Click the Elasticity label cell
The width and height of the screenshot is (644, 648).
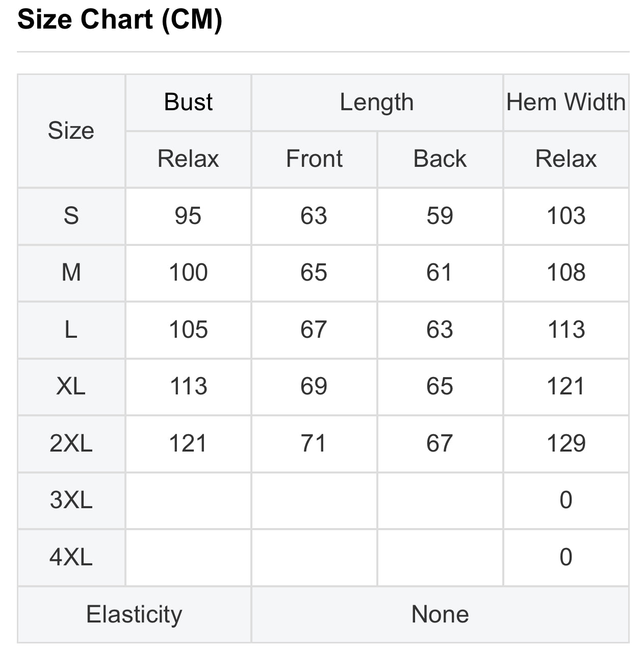point(135,614)
